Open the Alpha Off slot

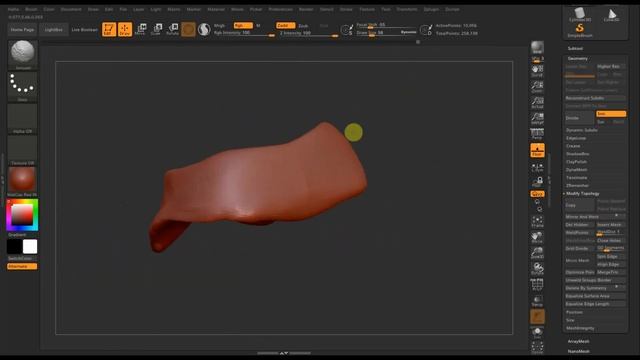coord(22,118)
